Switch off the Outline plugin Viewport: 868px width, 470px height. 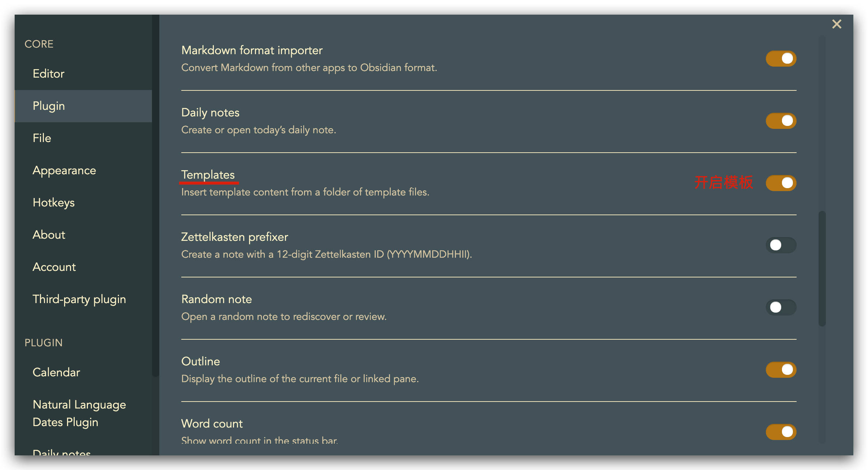tap(781, 370)
